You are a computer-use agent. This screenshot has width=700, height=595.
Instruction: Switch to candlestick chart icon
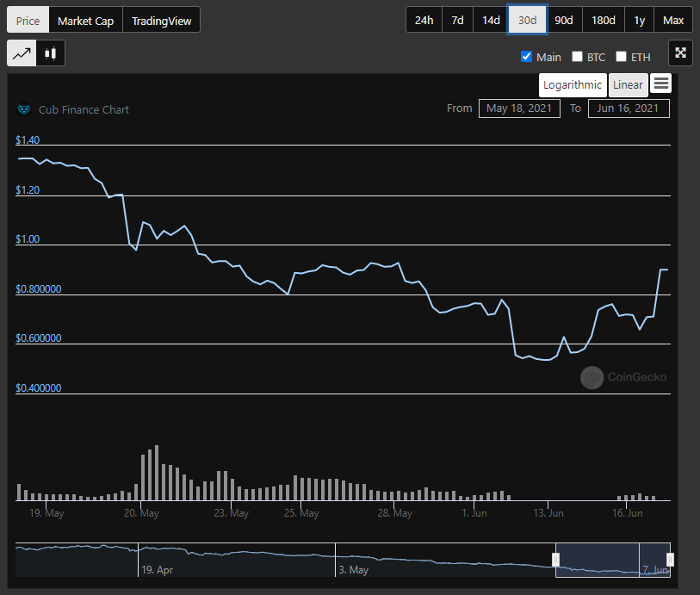pos(51,53)
